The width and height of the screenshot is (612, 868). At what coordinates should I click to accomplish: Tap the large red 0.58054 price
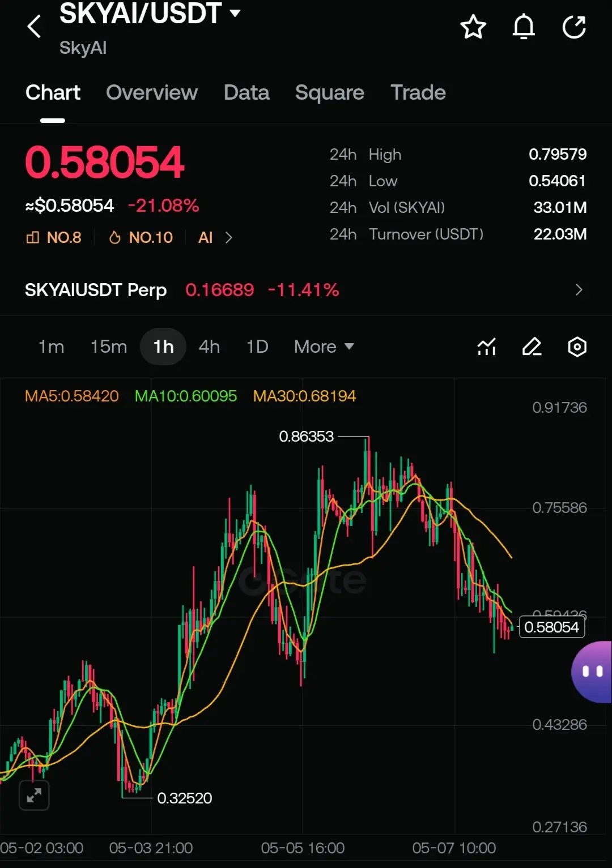(x=105, y=163)
